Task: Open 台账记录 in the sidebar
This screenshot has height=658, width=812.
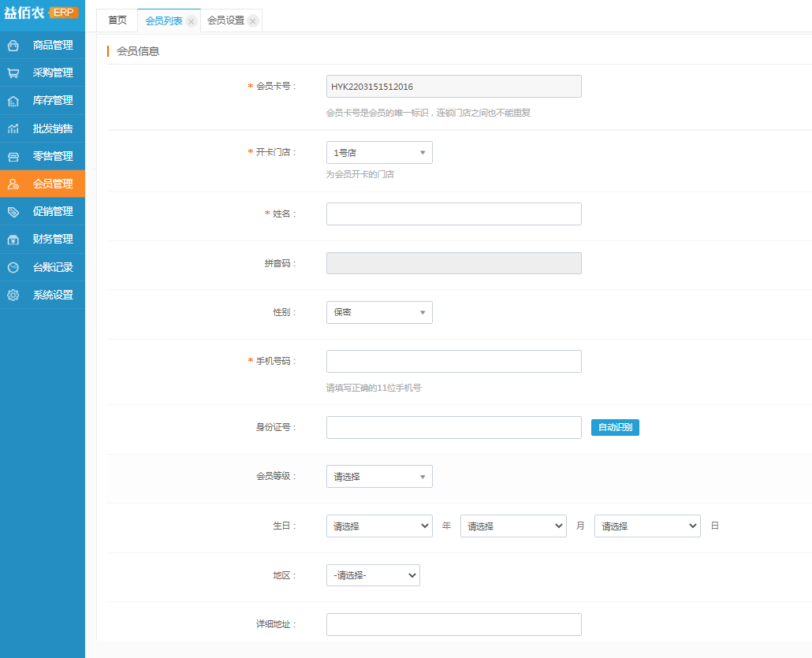Action: click(x=52, y=267)
